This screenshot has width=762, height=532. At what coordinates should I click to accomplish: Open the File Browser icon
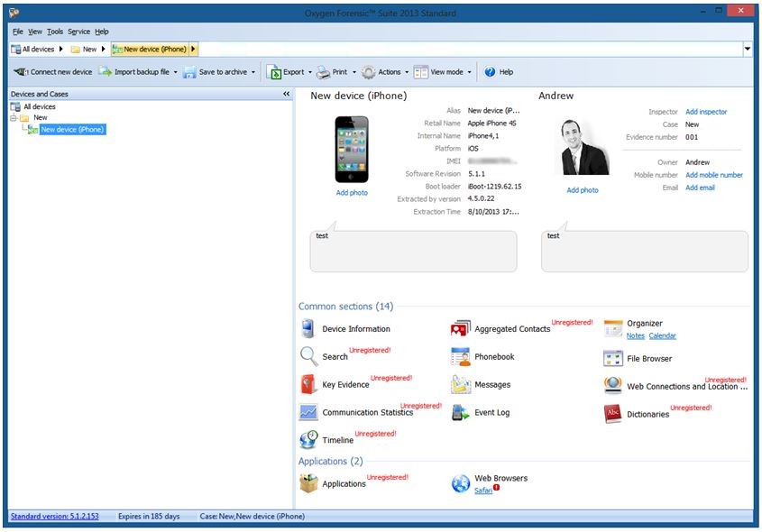613,359
